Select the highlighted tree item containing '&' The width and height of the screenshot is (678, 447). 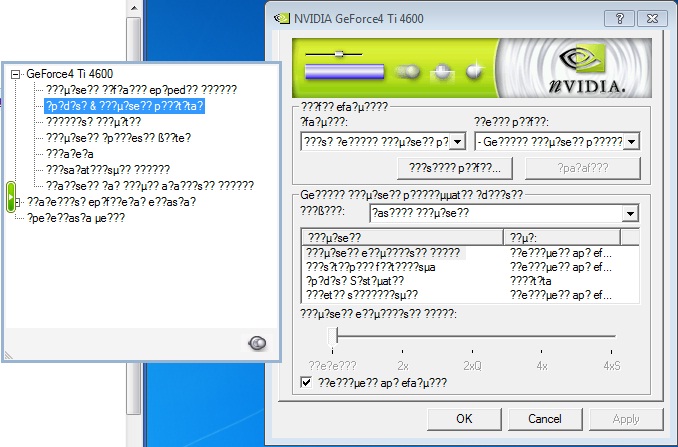tap(124, 106)
